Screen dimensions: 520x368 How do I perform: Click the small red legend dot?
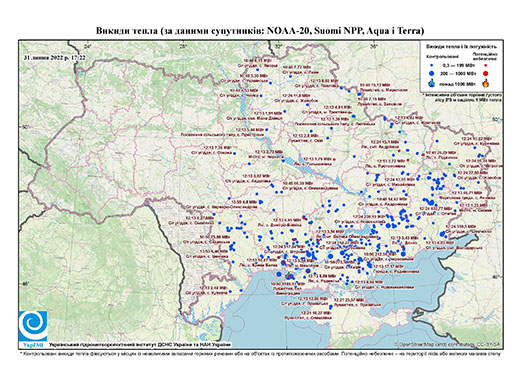pyautogui.click(x=485, y=66)
